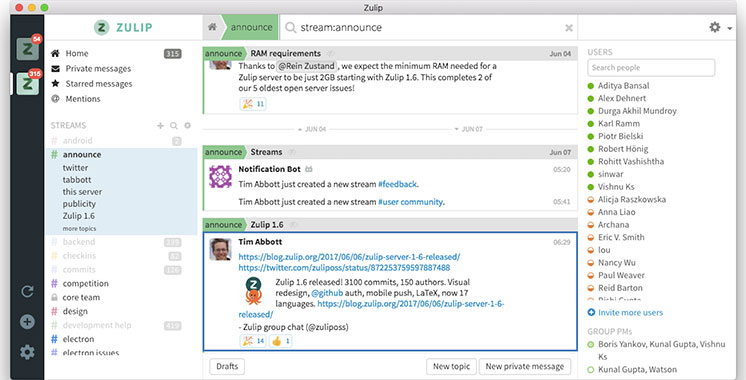Add a stream using the plus icon

(160, 126)
